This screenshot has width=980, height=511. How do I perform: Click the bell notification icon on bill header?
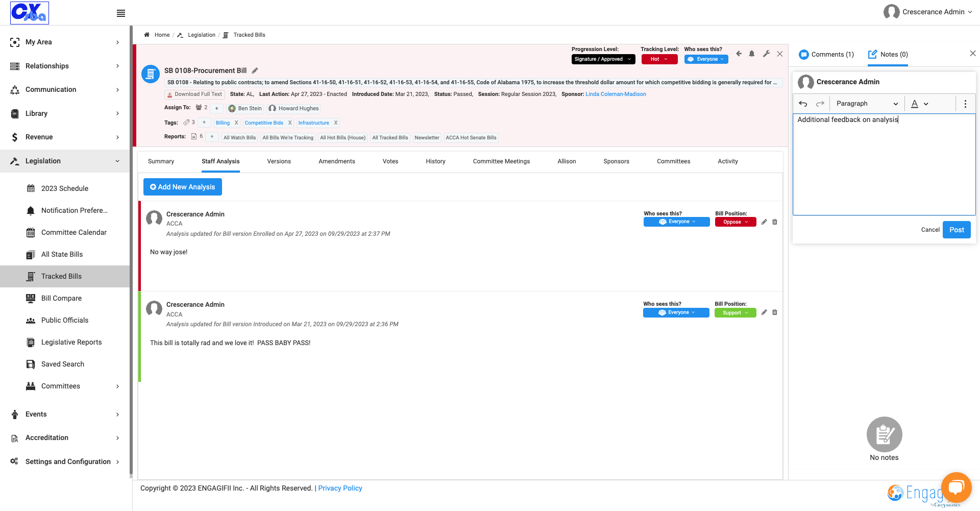tap(752, 54)
